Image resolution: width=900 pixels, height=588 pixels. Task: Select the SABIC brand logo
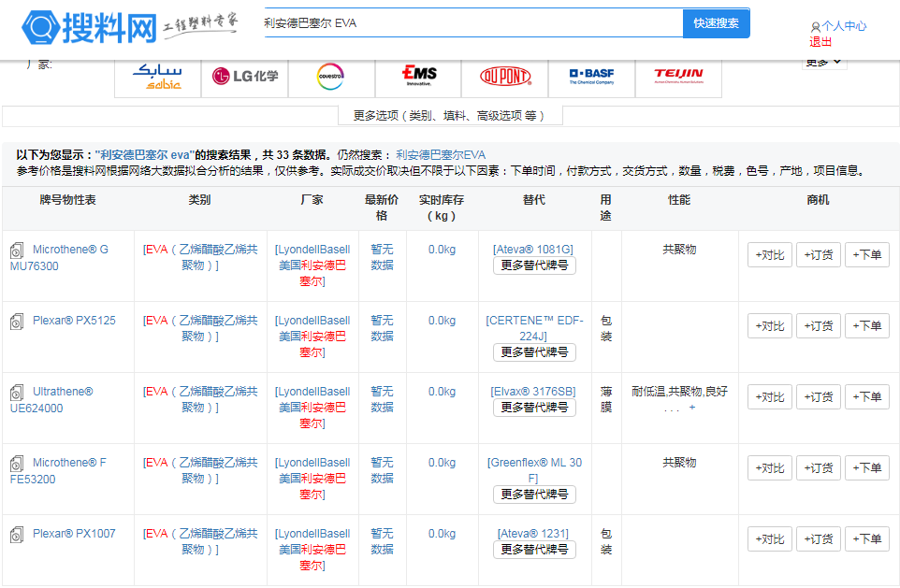coord(157,76)
